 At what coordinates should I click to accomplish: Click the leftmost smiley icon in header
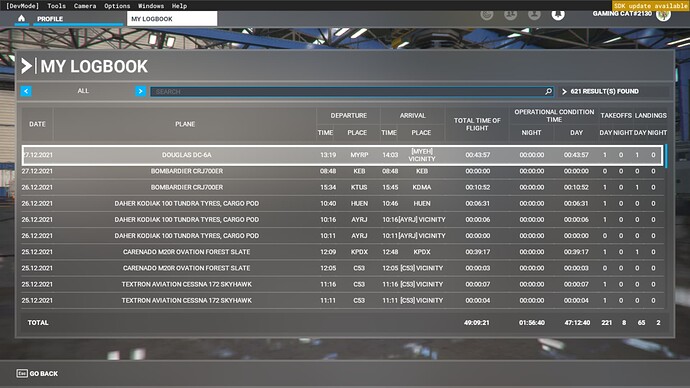tap(487, 15)
